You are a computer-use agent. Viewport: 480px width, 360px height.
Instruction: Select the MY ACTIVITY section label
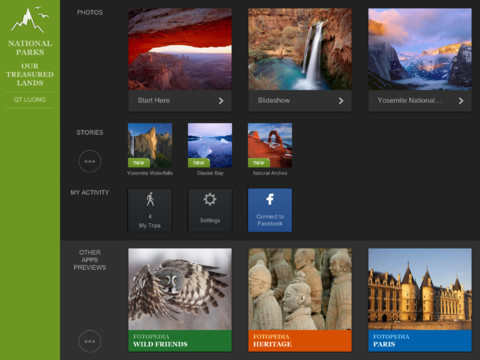click(90, 193)
